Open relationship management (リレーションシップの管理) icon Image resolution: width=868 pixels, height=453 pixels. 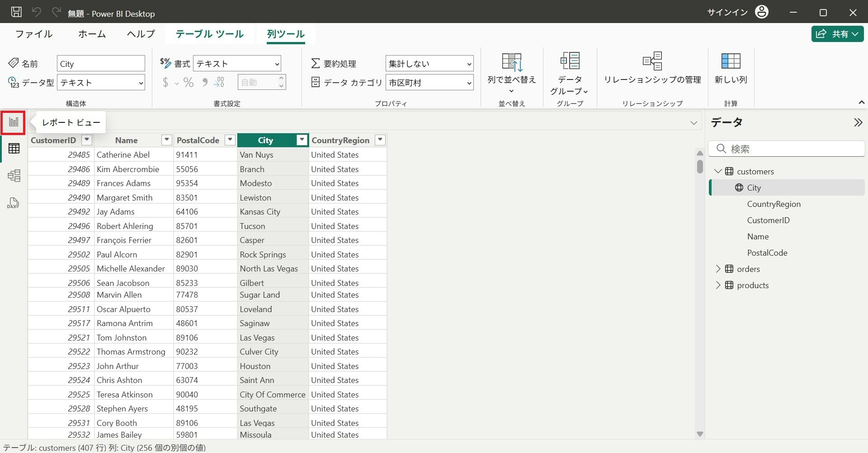click(x=652, y=61)
